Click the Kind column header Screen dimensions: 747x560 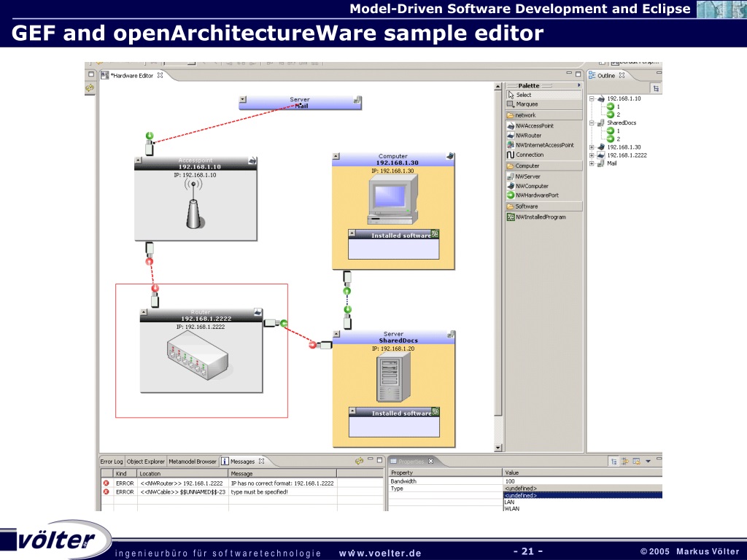pos(125,473)
